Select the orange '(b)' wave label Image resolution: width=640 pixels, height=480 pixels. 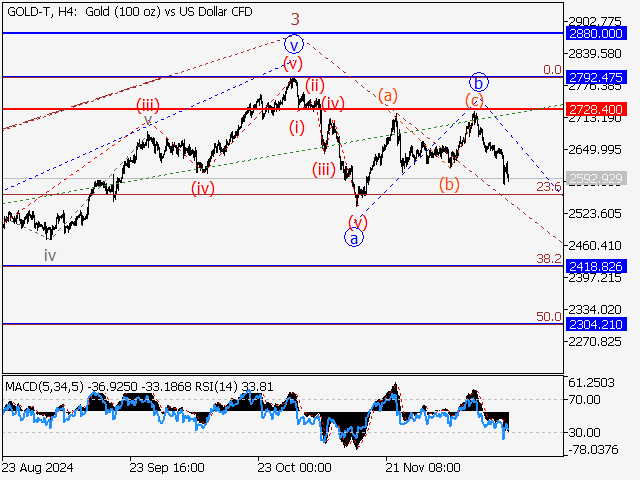[x=449, y=184]
